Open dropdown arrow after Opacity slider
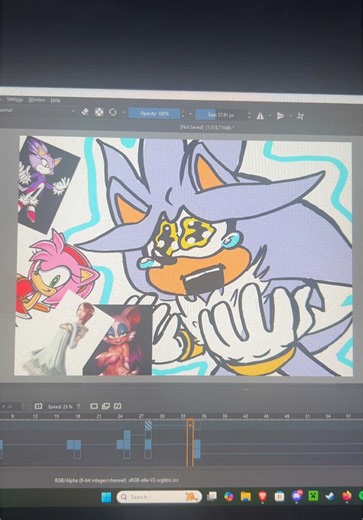Viewport: 363px width, 520px height. tap(191, 114)
